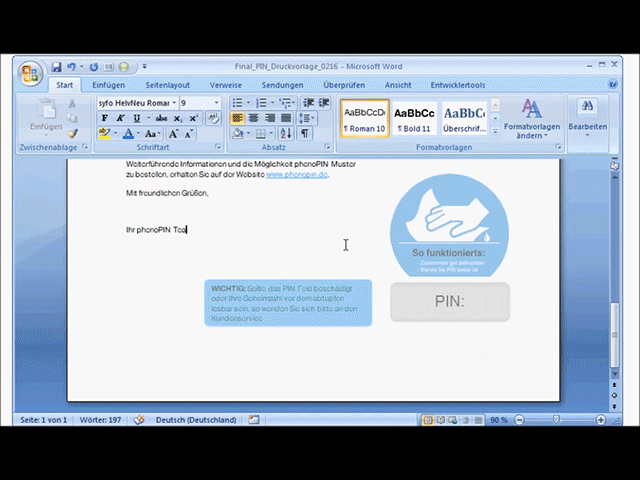The height and width of the screenshot is (480, 640).
Task: Shrink font size
Action: tap(189, 133)
